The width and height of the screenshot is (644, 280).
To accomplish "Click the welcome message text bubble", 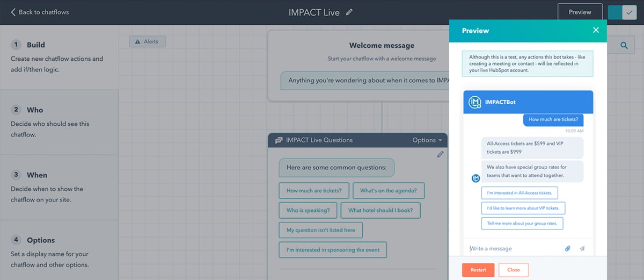I will click(x=365, y=81).
